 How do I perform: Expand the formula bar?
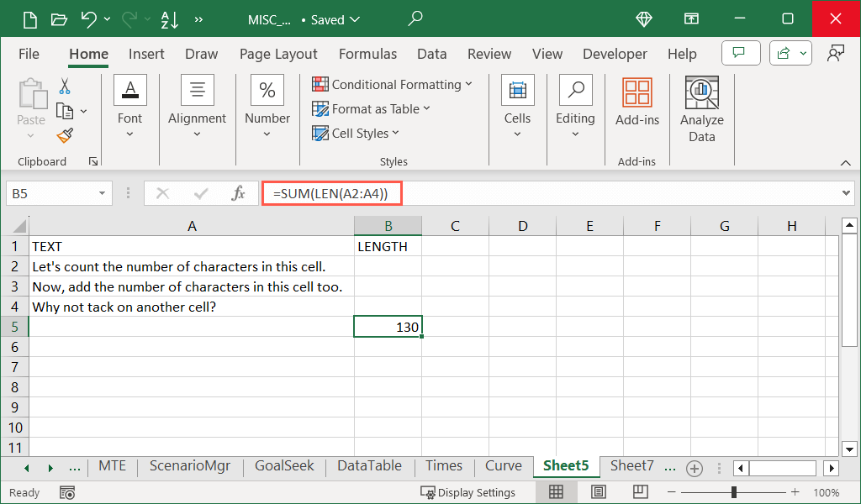pyautogui.click(x=847, y=193)
